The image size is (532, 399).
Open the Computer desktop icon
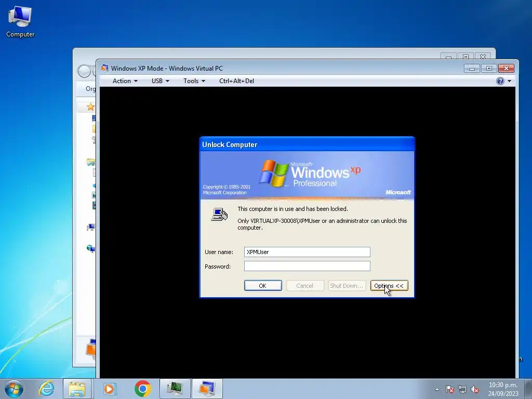coord(20,21)
